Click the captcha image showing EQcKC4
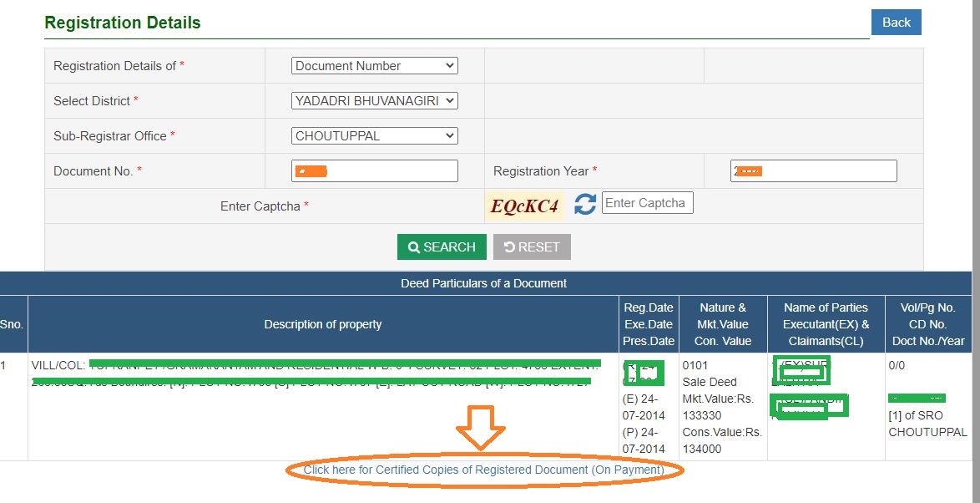 click(524, 205)
